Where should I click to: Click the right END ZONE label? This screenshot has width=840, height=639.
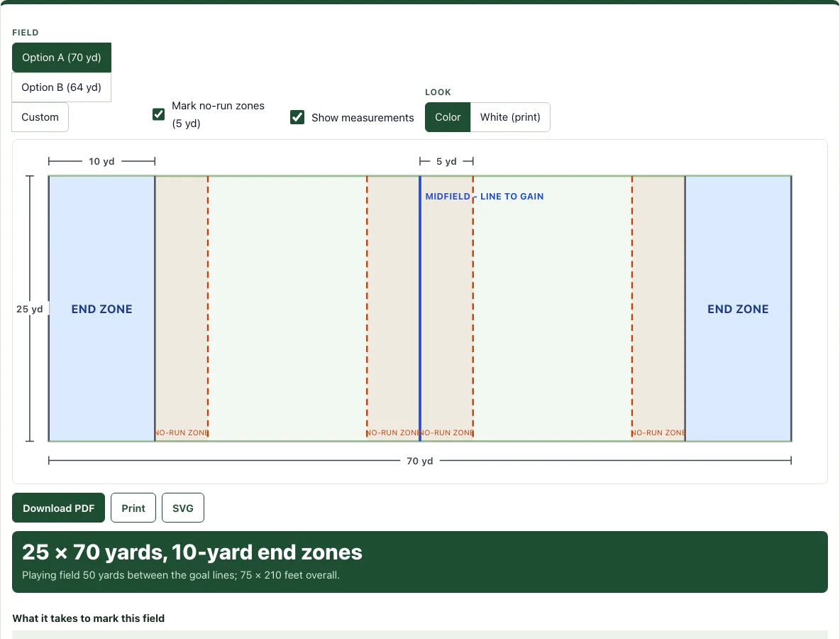click(x=739, y=309)
